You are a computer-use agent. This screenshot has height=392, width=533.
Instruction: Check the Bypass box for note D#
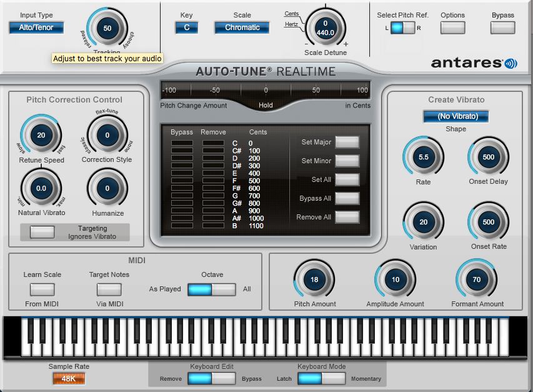(x=182, y=165)
